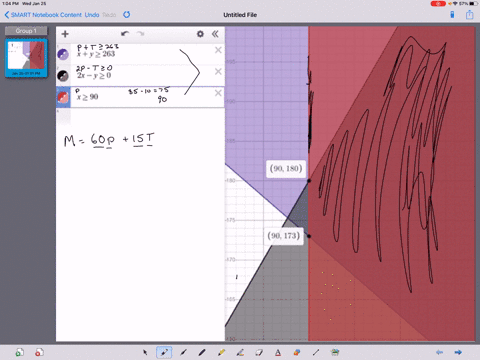Go back to SMART Notebook Content
Image resolution: width=480 pixels, height=360 pixels.
click(x=43, y=15)
